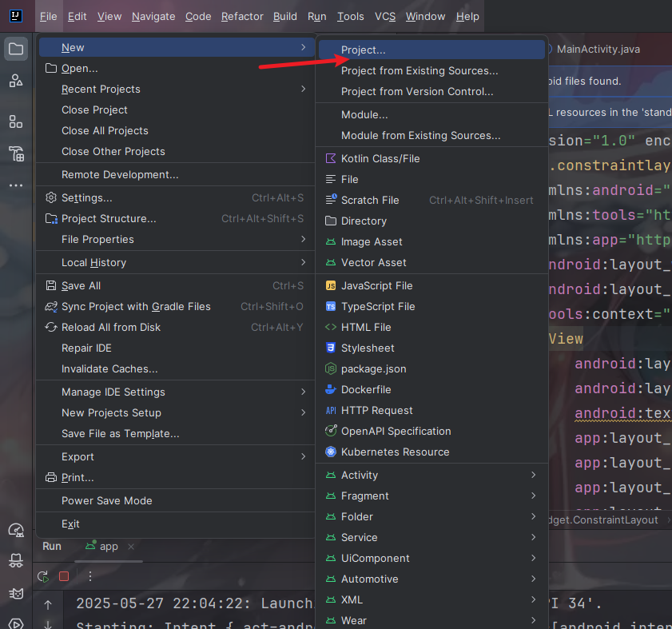
Task: Expand the Manage IDE Settings submenu arrow
Action: pyautogui.click(x=304, y=392)
